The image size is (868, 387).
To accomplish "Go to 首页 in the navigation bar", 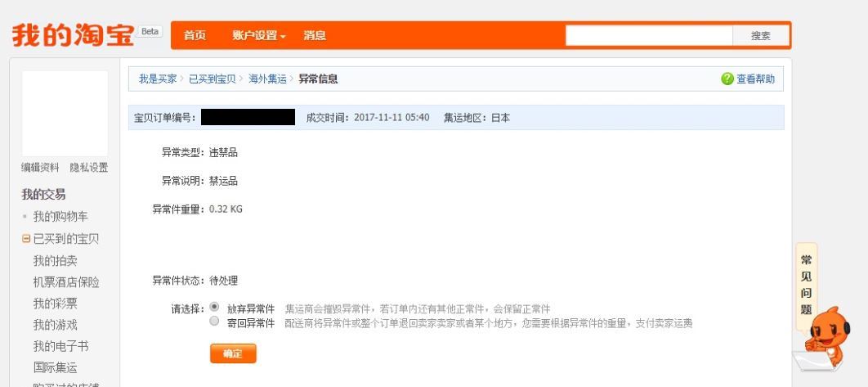I will pos(195,35).
